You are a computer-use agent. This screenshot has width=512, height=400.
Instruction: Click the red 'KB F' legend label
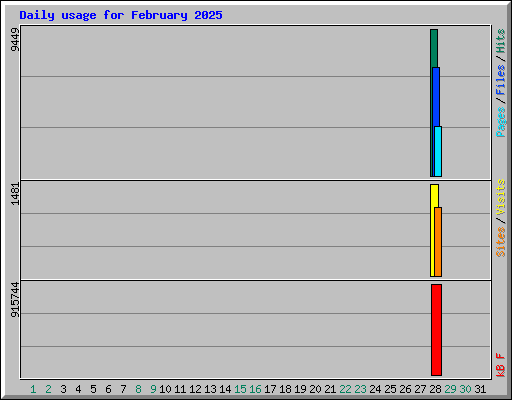[500, 365]
